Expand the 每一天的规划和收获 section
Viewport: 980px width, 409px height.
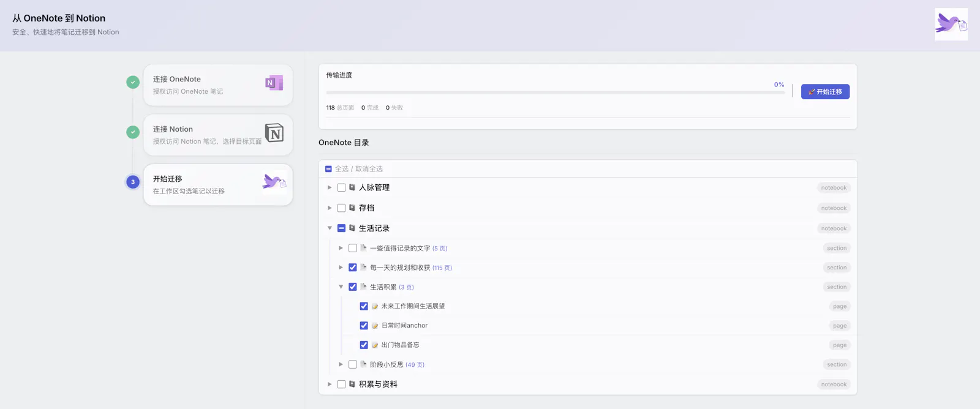point(341,268)
